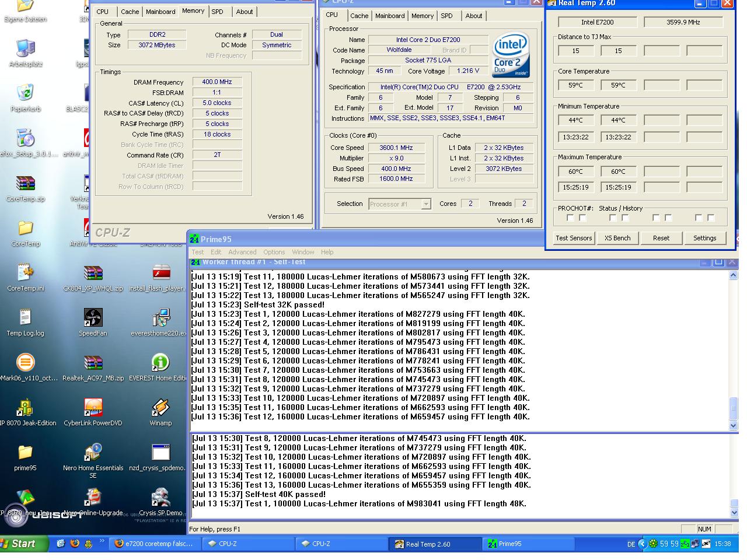Open the Papierkorb recycle bin icon
The image size is (747, 560).
(26, 97)
